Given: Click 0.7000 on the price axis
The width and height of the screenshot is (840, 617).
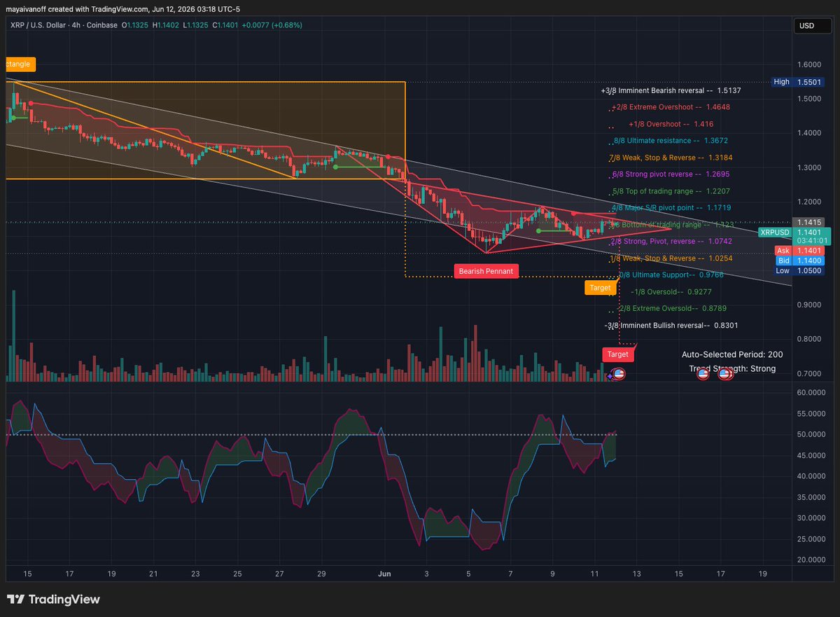Looking at the screenshot, I should click(811, 373).
